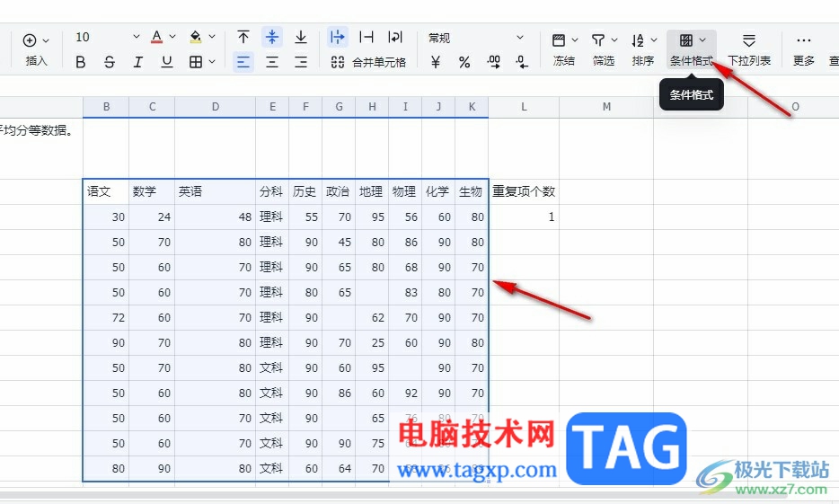Apply currency ¥ format

click(436, 63)
